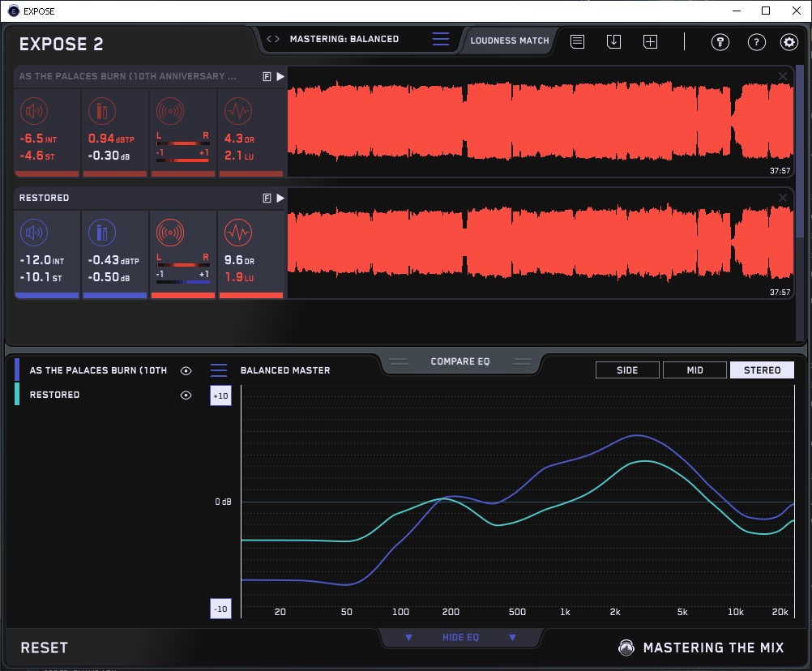Click dynamic range waveform icon of Restored track
This screenshot has height=671, width=812.
coord(237,233)
